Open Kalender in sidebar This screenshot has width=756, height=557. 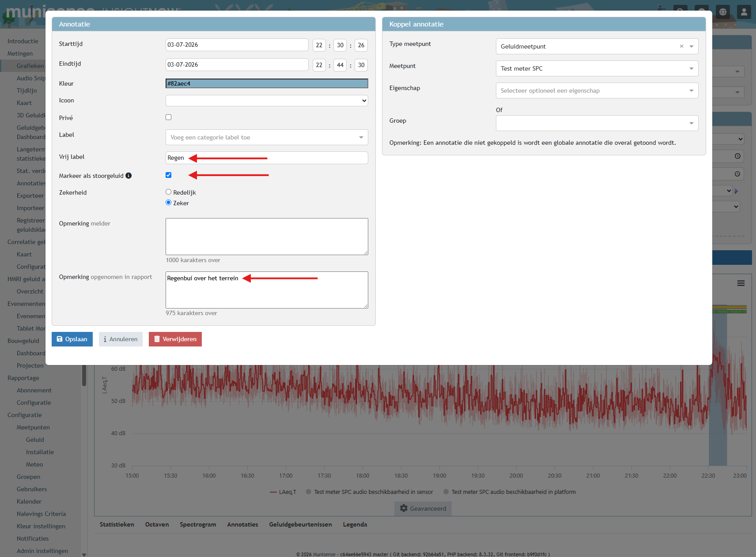[x=29, y=501]
